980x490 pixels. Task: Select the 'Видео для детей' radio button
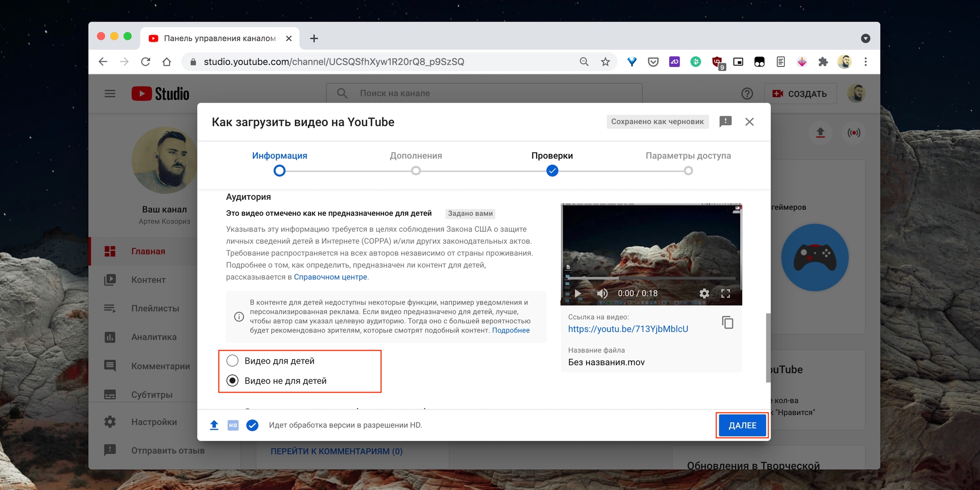[x=232, y=361]
